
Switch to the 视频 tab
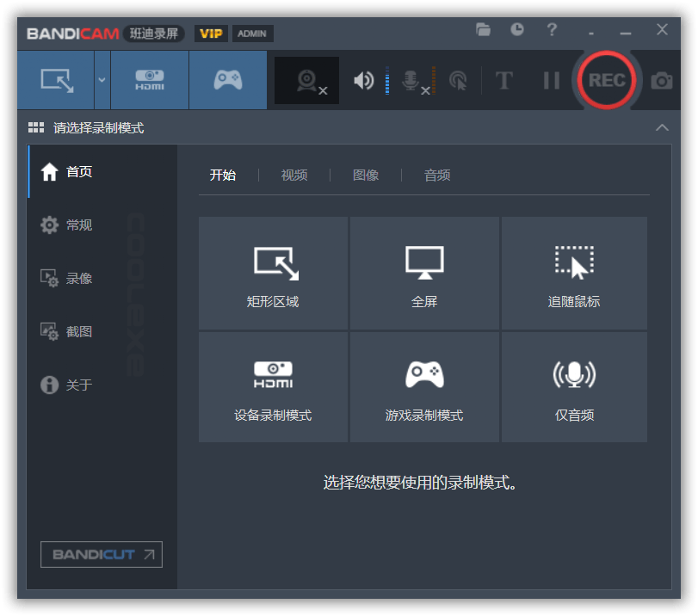point(293,175)
